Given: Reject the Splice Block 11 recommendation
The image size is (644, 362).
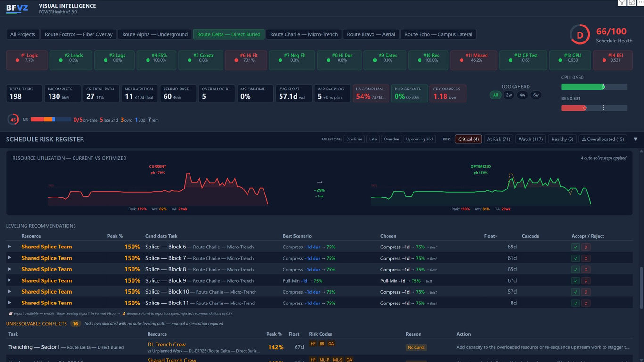Looking at the screenshot, I should (x=586, y=304).
